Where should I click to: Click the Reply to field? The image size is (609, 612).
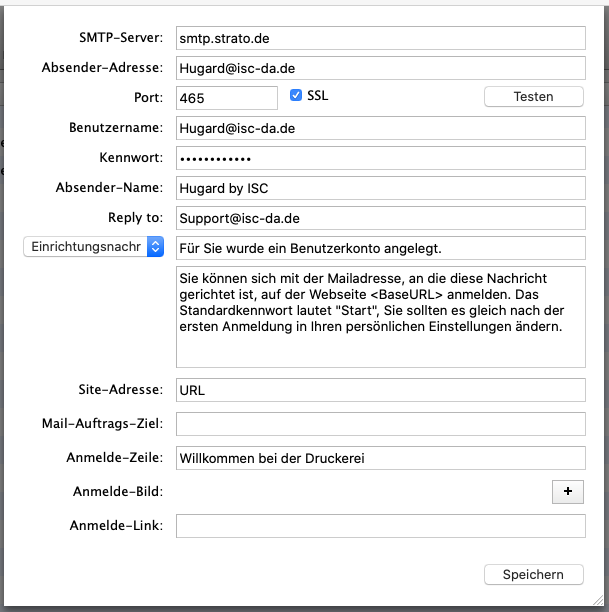(x=381, y=218)
